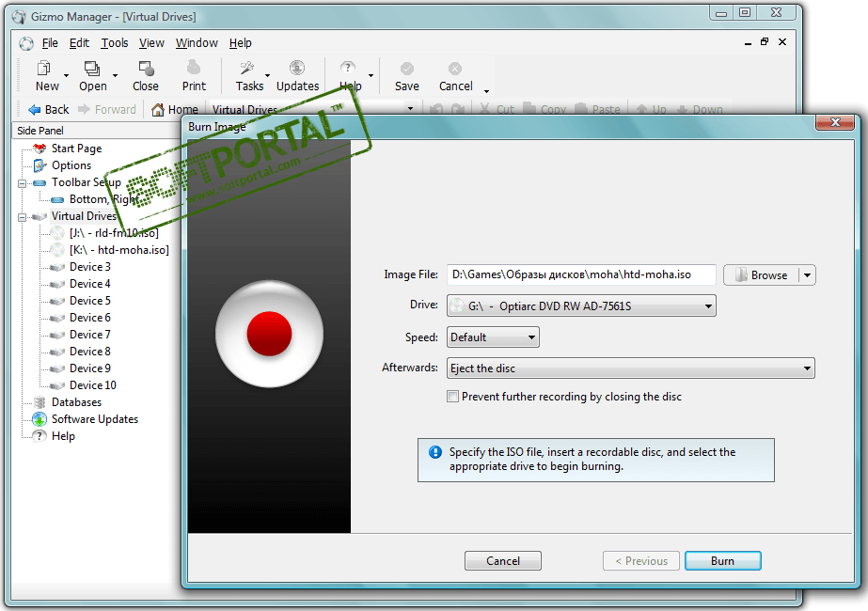Collapse the Toolbar Setup tree node
868x611 pixels.
point(23,183)
